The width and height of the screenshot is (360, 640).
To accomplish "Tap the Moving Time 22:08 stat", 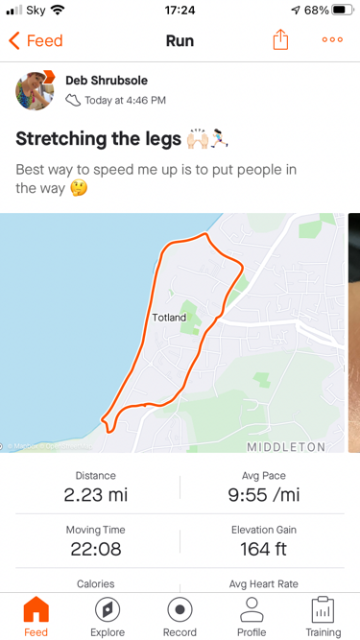I will (x=96, y=542).
